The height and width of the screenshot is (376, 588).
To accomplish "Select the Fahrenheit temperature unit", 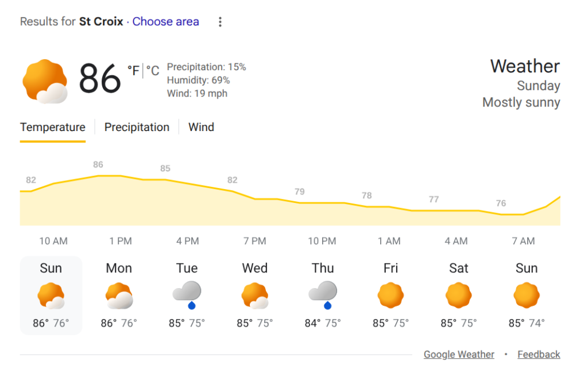I will coord(133,71).
